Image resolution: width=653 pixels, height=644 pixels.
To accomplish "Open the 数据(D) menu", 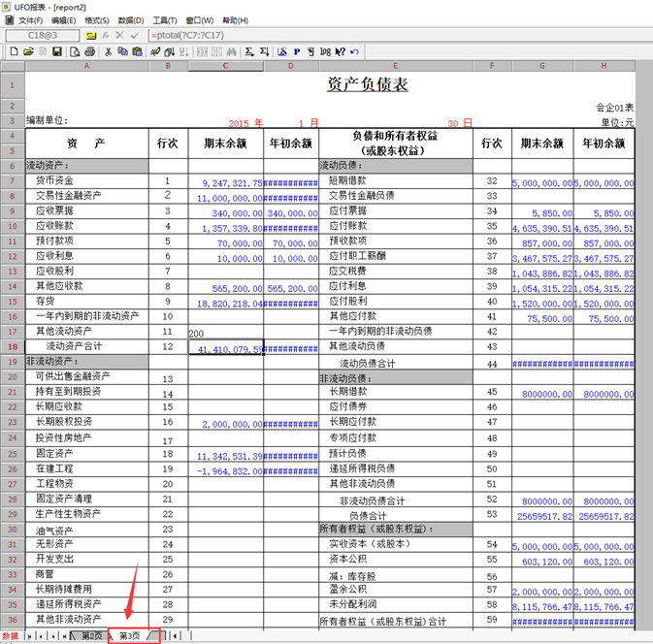I will (x=131, y=20).
